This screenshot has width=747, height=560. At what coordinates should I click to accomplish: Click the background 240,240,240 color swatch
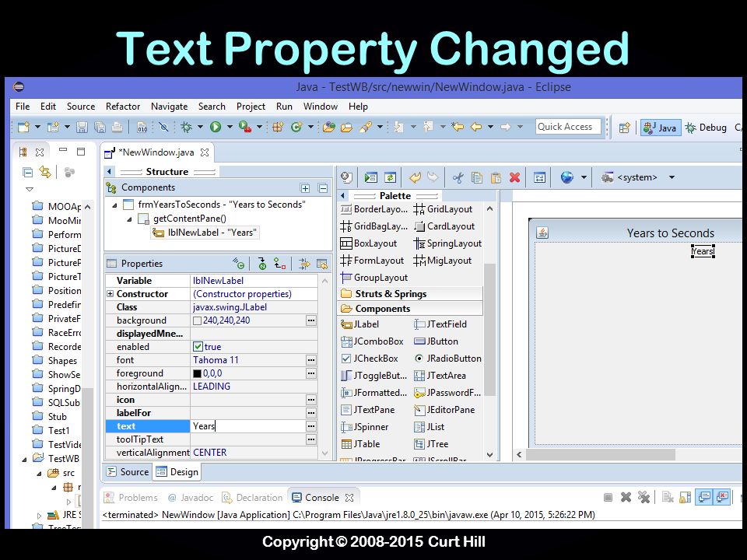pos(197,321)
